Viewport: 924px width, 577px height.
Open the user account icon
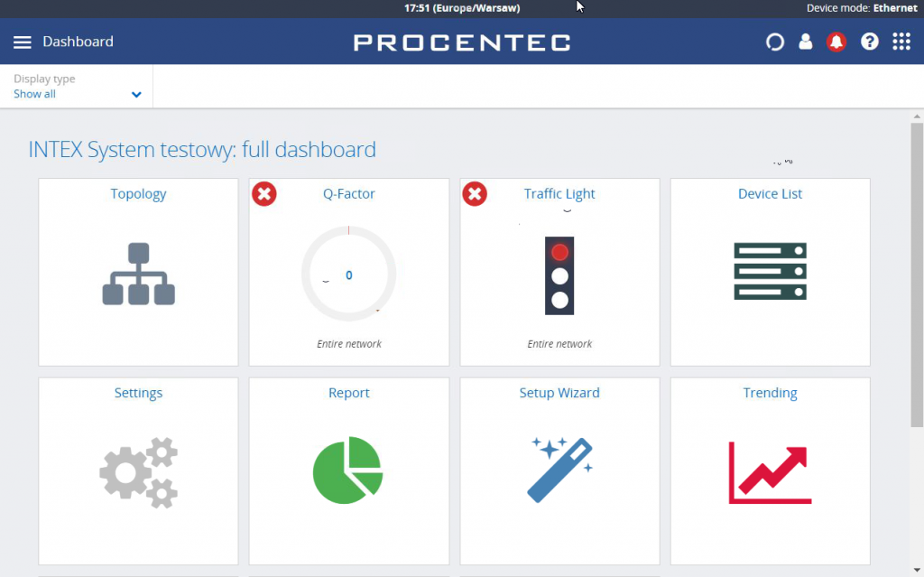806,42
